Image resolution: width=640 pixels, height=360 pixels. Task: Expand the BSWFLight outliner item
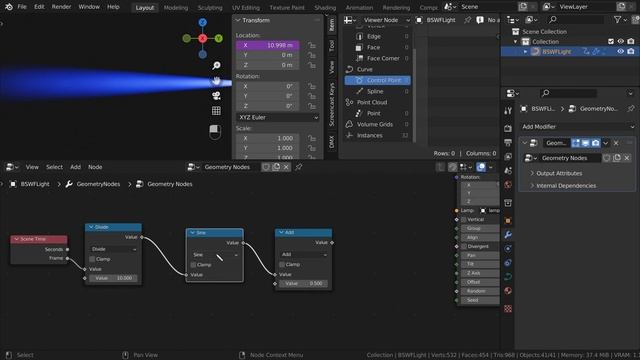pos(525,52)
